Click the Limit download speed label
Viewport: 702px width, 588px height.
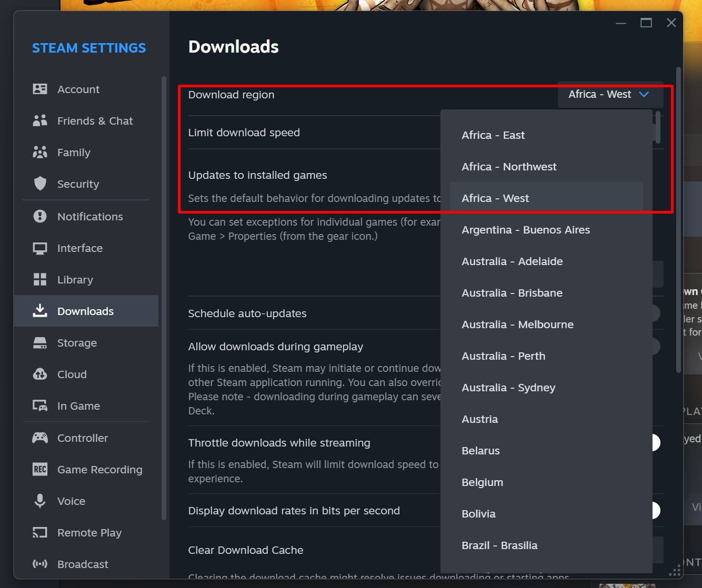244,133
